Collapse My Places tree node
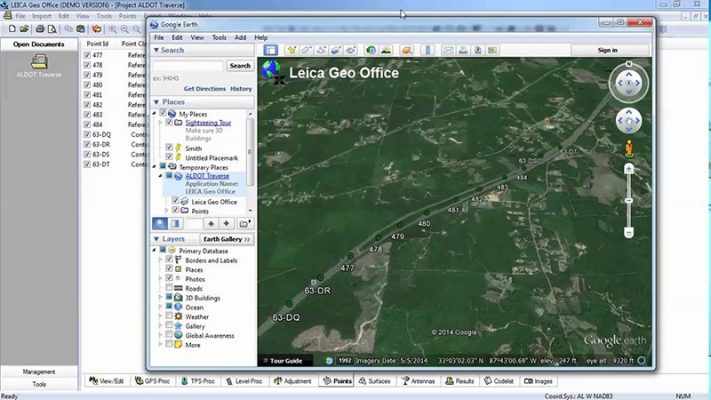This screenshot has height=400, width=711. click(154, 113)
